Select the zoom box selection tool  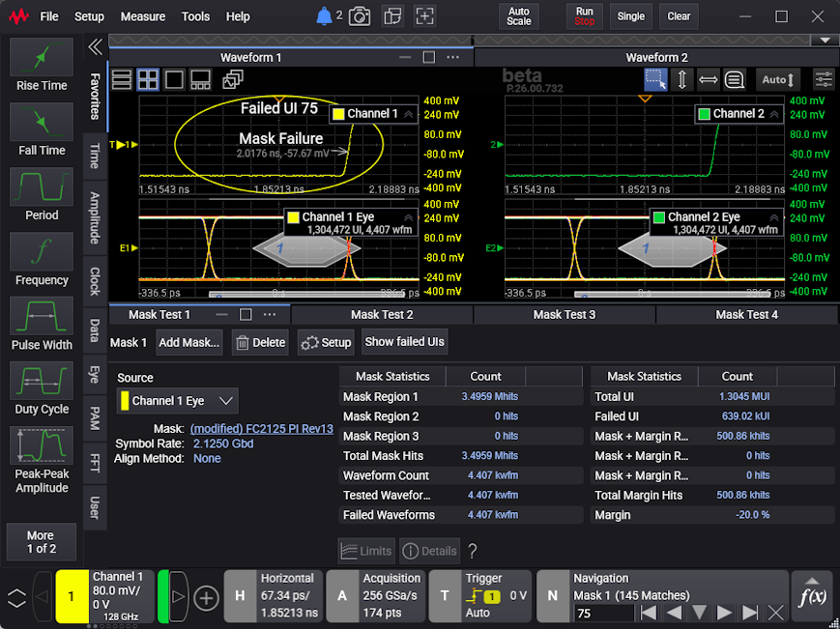pyautogui.click(x=655, y=79)
